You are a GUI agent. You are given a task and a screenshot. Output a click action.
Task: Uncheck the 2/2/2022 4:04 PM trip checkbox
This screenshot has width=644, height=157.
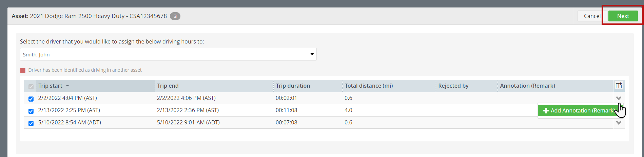(31, 99)
